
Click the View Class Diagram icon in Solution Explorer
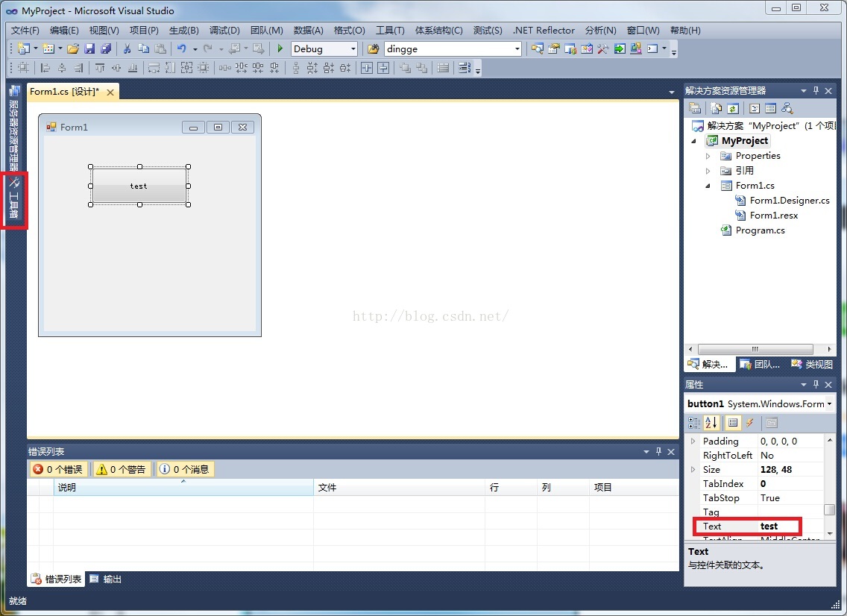coord(787,109)
